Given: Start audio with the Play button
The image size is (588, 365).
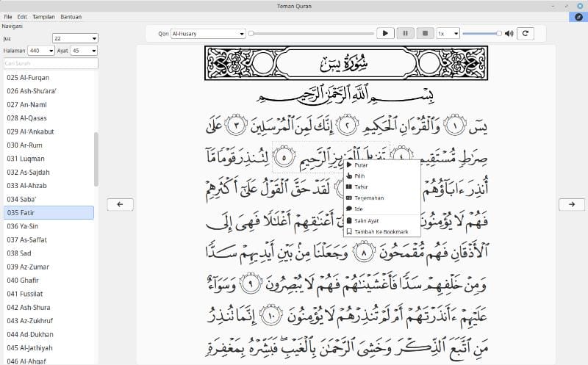Looking at the screenshot, I should 385,33.
